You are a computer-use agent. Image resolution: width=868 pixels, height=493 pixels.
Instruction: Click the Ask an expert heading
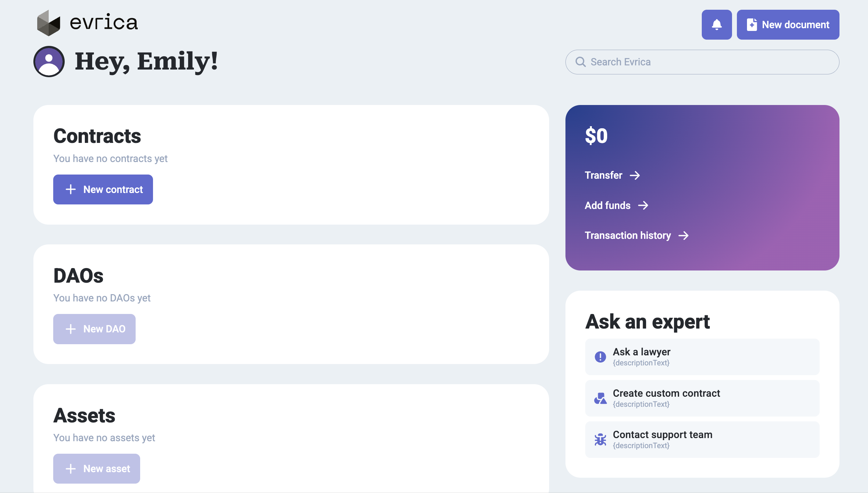(x=648, y=322)
